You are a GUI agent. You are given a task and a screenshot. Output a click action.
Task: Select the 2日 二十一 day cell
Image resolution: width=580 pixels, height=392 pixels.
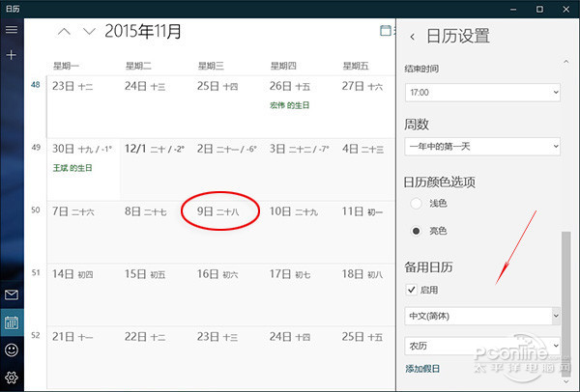pos(228,170)
